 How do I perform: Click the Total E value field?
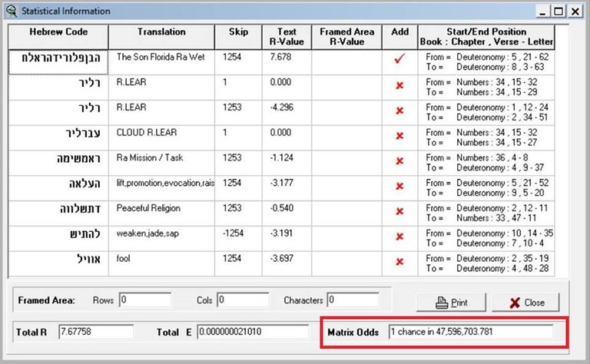pyautogui.click(x=253, y=332)
